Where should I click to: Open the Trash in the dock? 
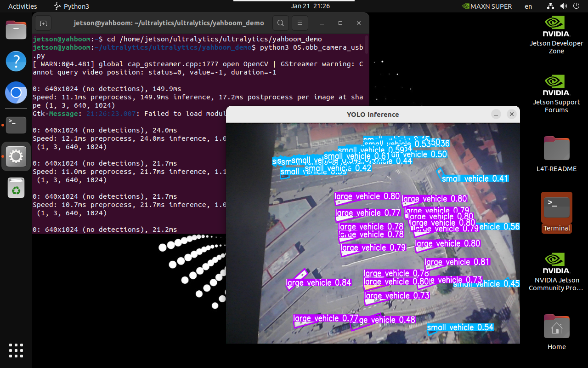click(x=16, y=188)
